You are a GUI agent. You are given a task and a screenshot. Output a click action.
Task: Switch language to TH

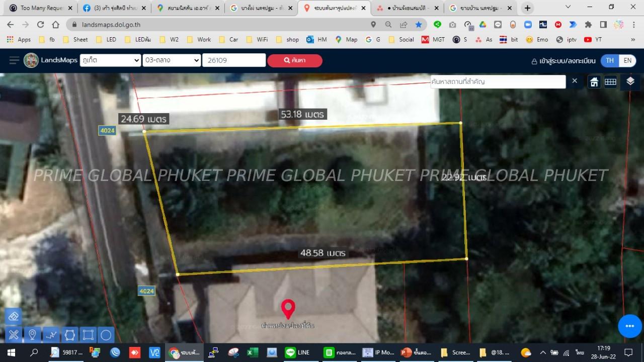point(610,60)
